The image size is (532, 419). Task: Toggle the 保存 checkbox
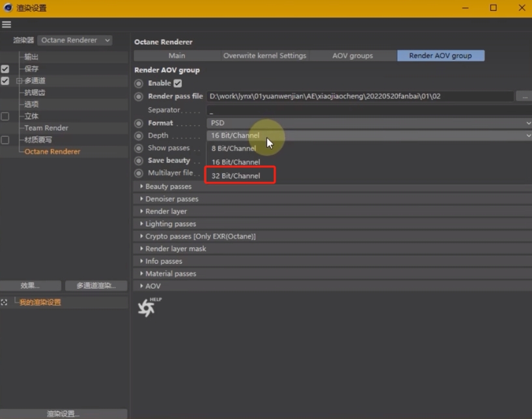point(5,69)
